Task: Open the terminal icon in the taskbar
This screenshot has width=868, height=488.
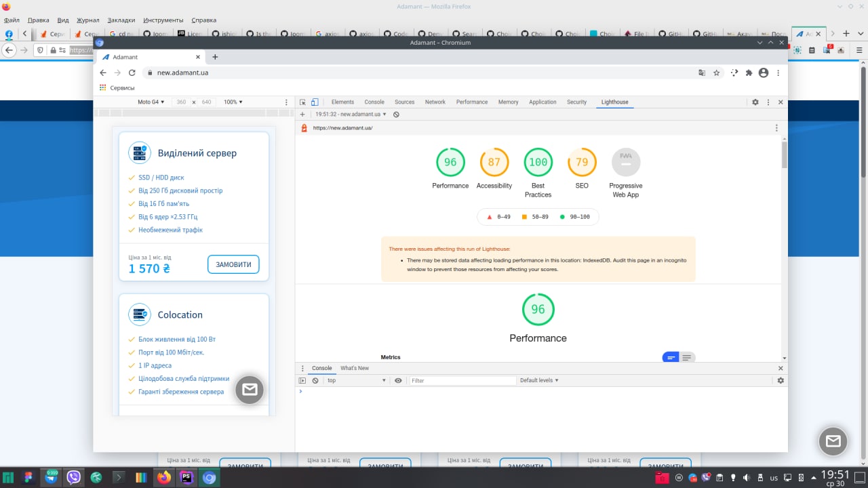Action: pyautogui.click(x=119, y=478)
